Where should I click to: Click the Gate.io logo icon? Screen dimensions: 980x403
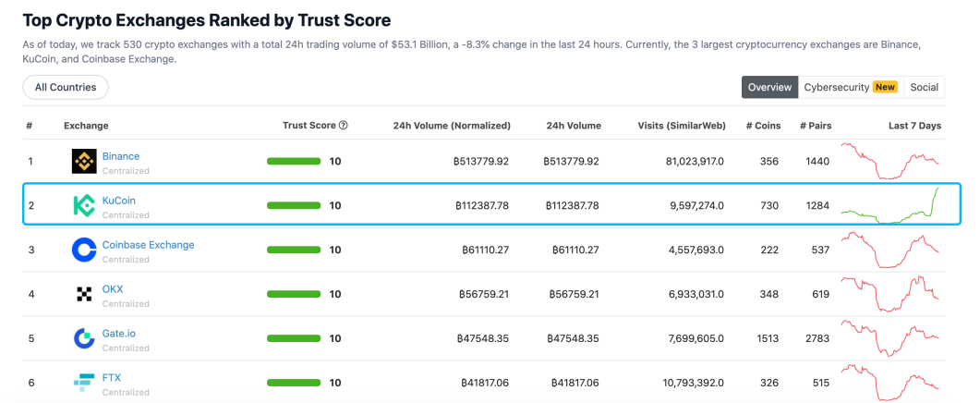[x=84, y=338]
